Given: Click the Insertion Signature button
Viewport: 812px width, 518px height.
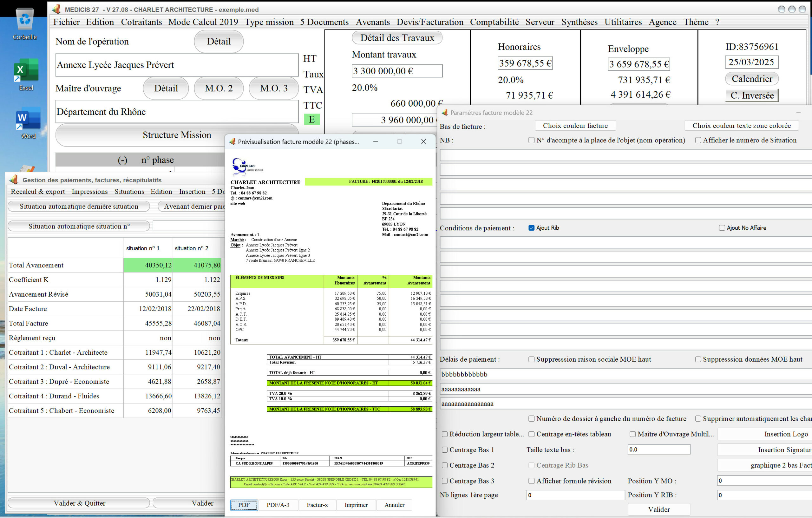Looking at the screenshot, I should (764, 449).
